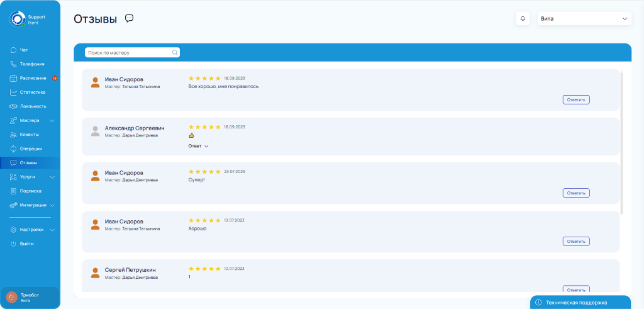Click the Лояльность handshake icon
The height and width of the screenshot is (309, 644).
13,106
